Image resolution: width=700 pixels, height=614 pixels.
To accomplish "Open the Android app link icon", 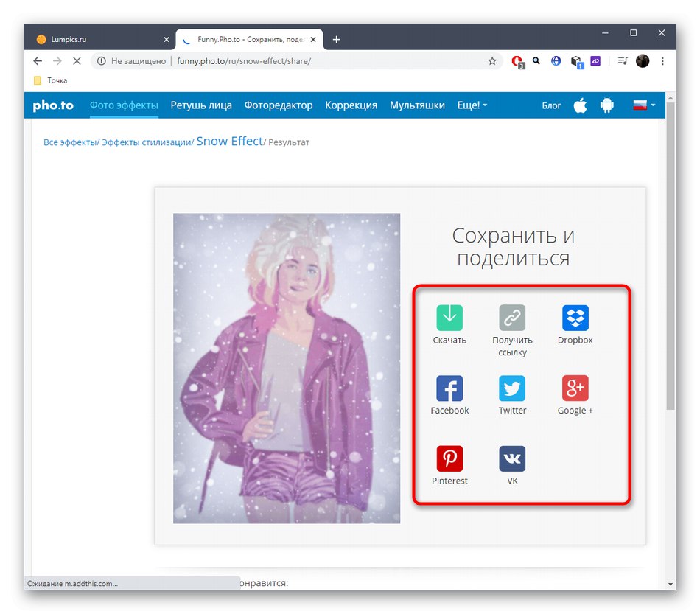I will [606, 105].
